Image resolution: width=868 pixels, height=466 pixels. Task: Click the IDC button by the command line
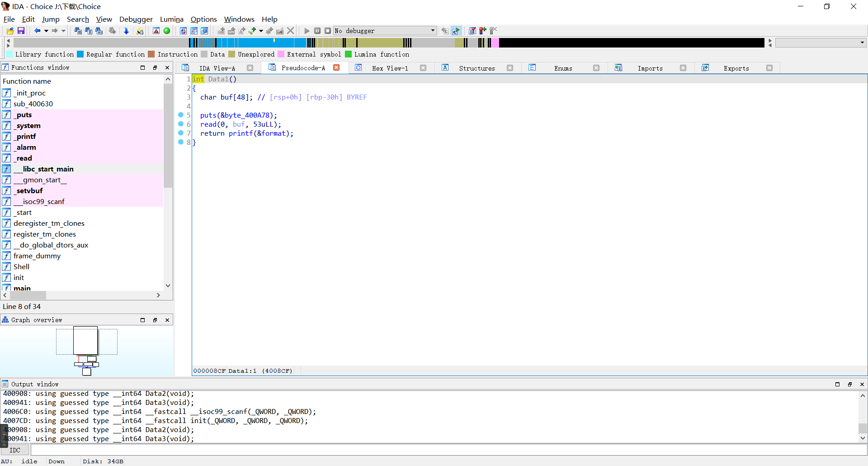pyautogui.click(x=15, y=450)
